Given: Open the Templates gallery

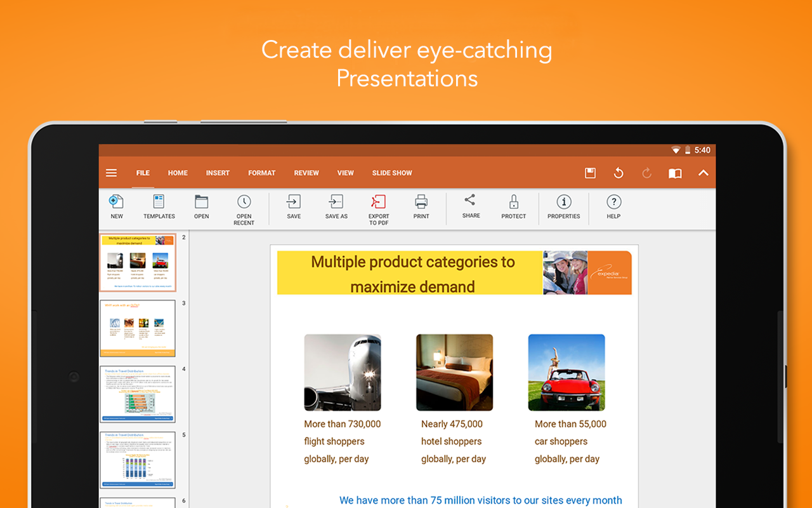Looking at the screenshot, I should pos(159,207).
